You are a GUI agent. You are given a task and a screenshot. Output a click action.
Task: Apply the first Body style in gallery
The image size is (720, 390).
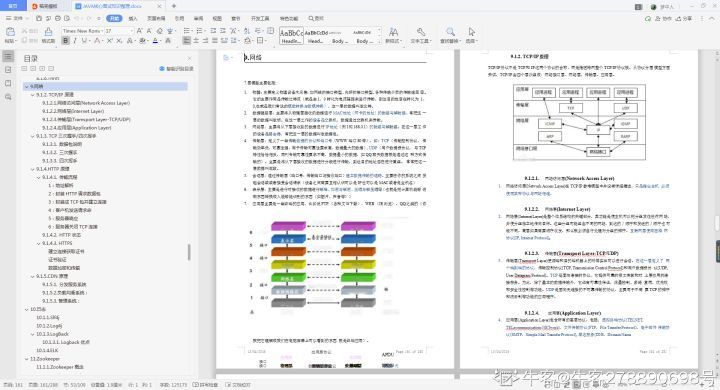pyautogui.click(x=339, y=36)
